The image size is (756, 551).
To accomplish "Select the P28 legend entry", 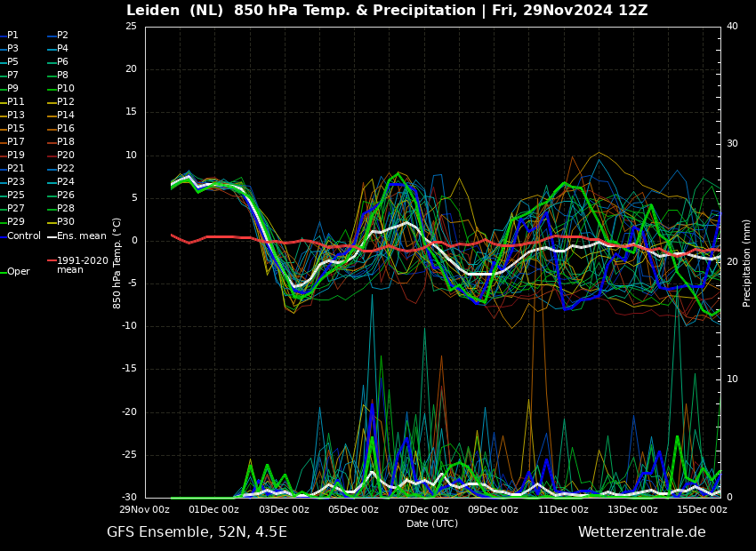I will [x=65, y=209].
